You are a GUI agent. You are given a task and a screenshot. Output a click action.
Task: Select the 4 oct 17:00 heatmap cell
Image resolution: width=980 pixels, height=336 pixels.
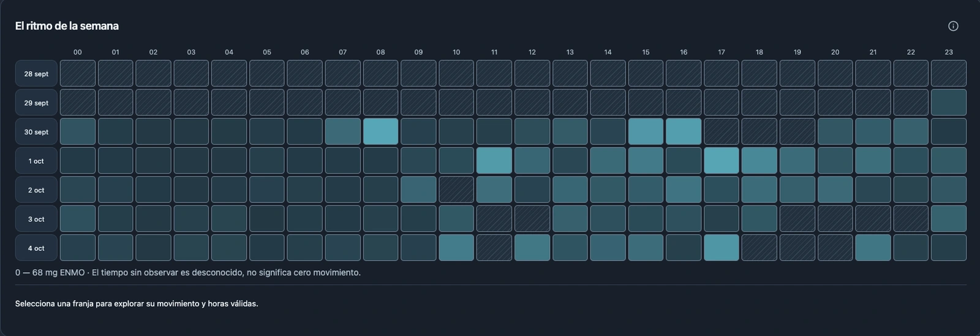point(722,248)
